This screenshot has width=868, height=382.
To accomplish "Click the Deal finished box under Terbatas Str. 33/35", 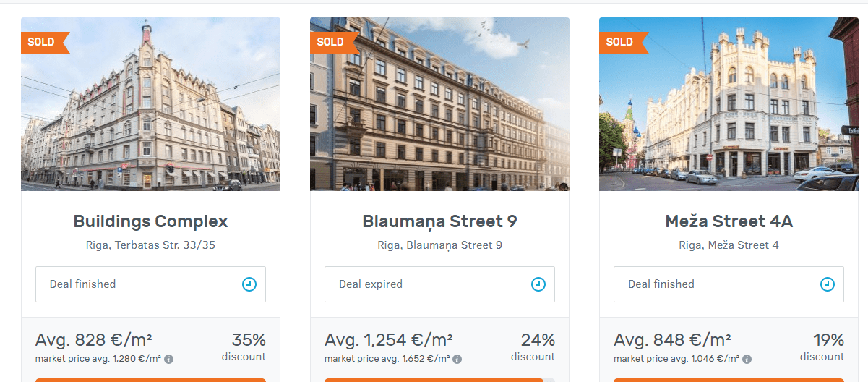I will (150, 284).
